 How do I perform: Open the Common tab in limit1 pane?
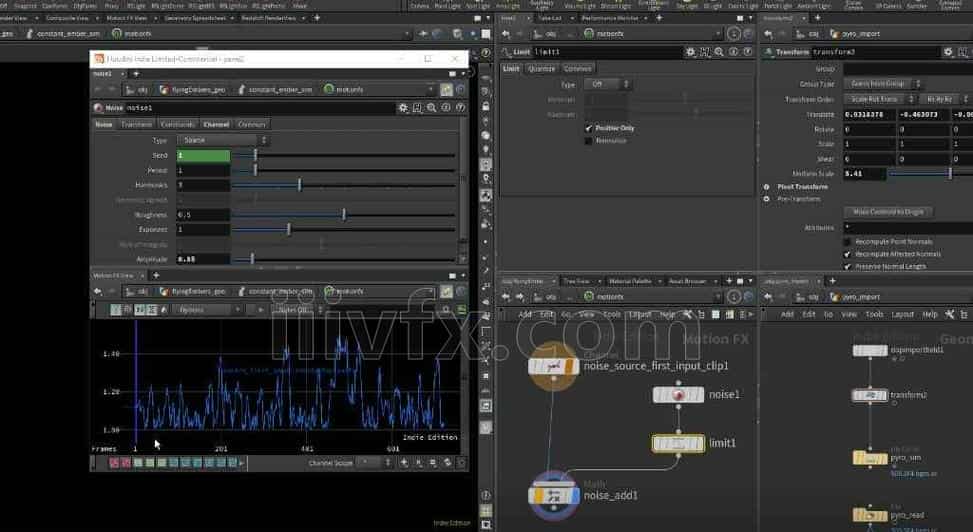click(577, 69)
